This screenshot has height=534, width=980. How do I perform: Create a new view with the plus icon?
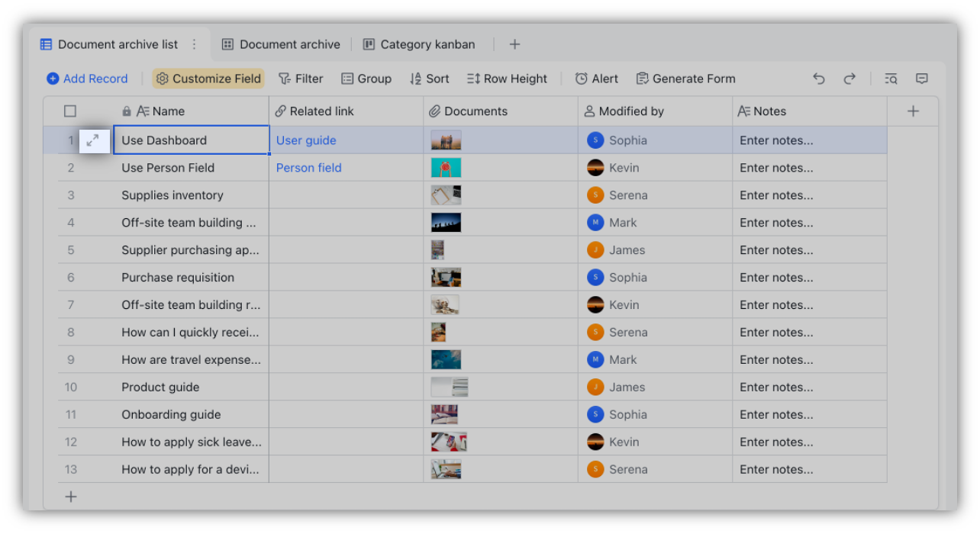pyautogui.click(x=514, y=44)
